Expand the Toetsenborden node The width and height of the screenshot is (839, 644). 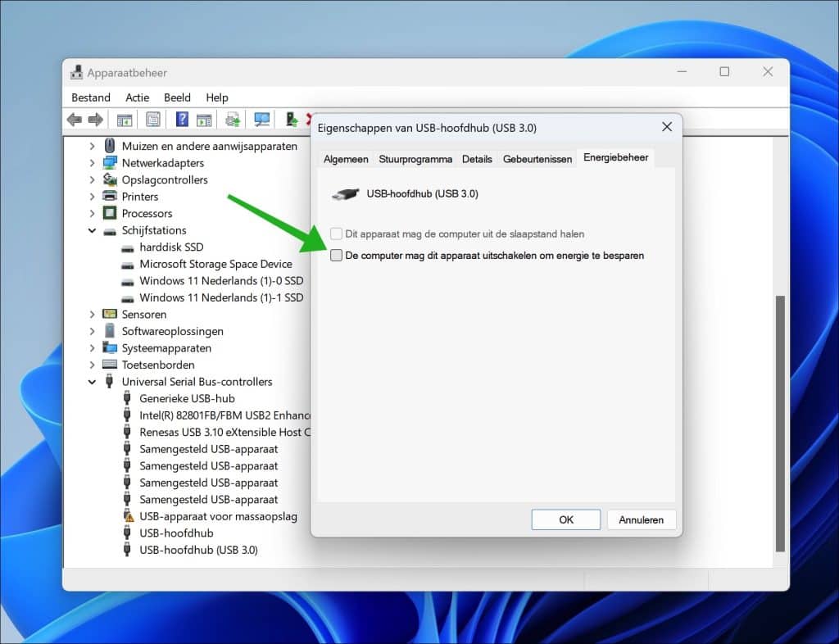click(x=92, y=365)
